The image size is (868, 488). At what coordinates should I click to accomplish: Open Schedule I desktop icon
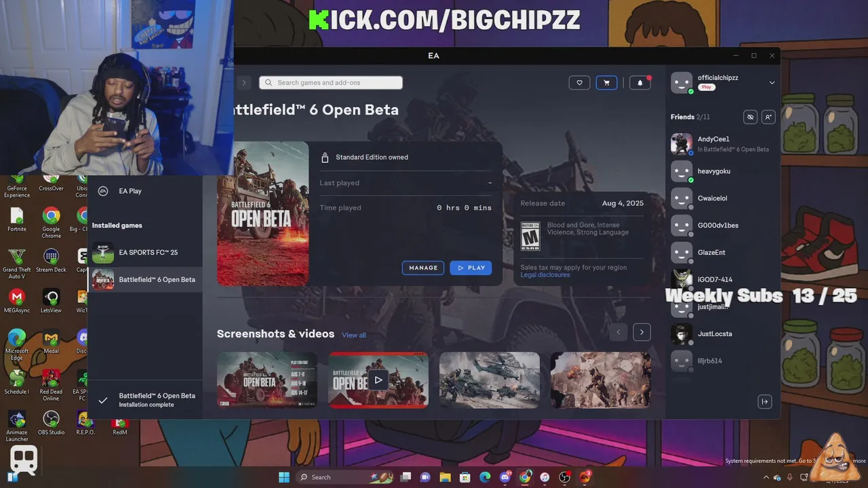(x=16, y=382)
